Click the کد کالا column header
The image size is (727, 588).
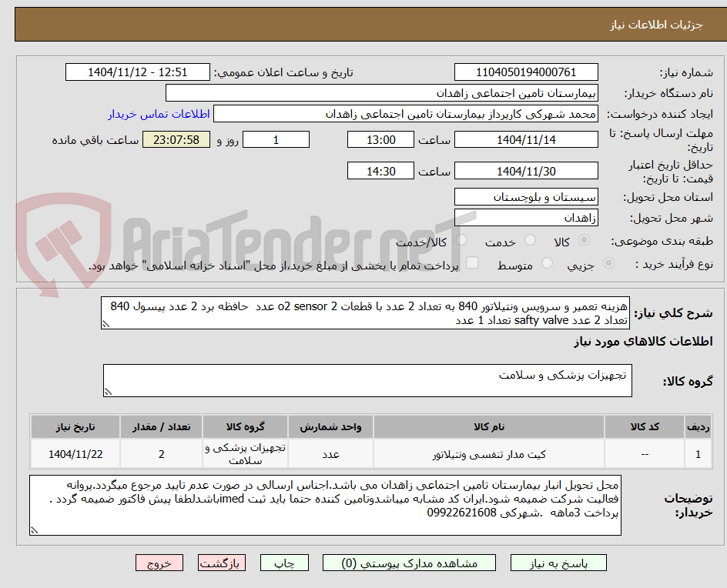(645, 426)
